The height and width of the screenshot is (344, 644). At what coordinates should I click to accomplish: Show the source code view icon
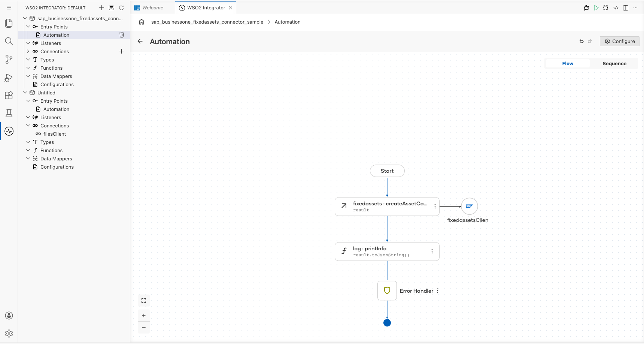pyautogui.click(x=616, y=7)
